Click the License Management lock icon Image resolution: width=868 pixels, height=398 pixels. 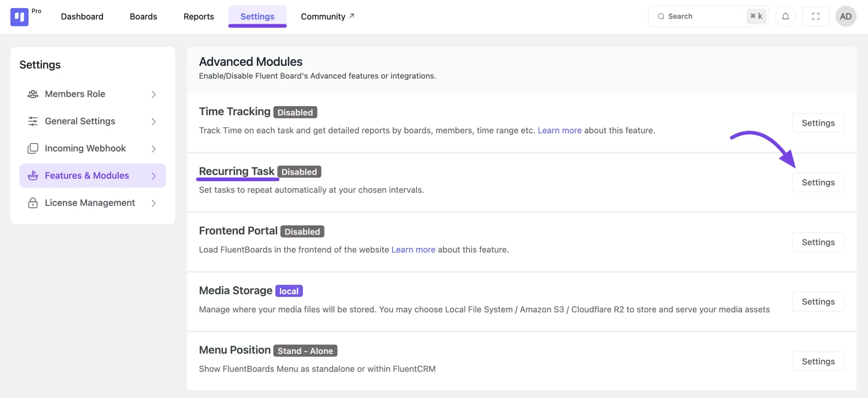pos(33,203)
